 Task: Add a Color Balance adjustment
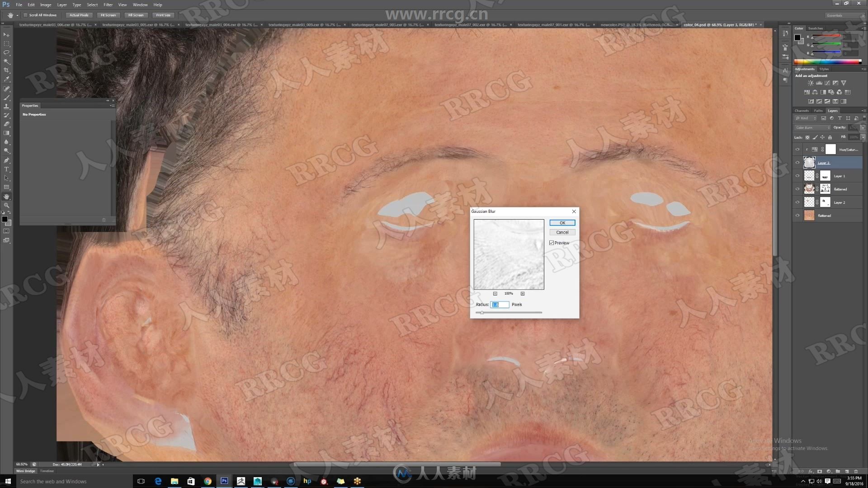pos(815,92)
